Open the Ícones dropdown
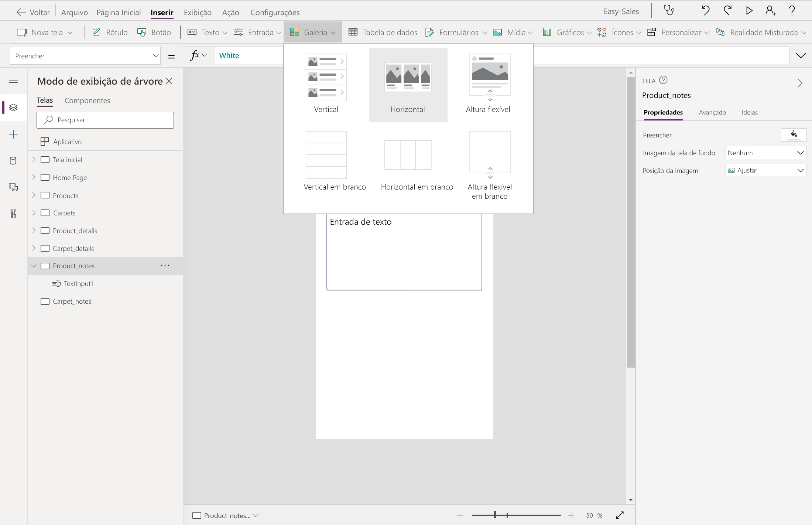 (619, 33)
